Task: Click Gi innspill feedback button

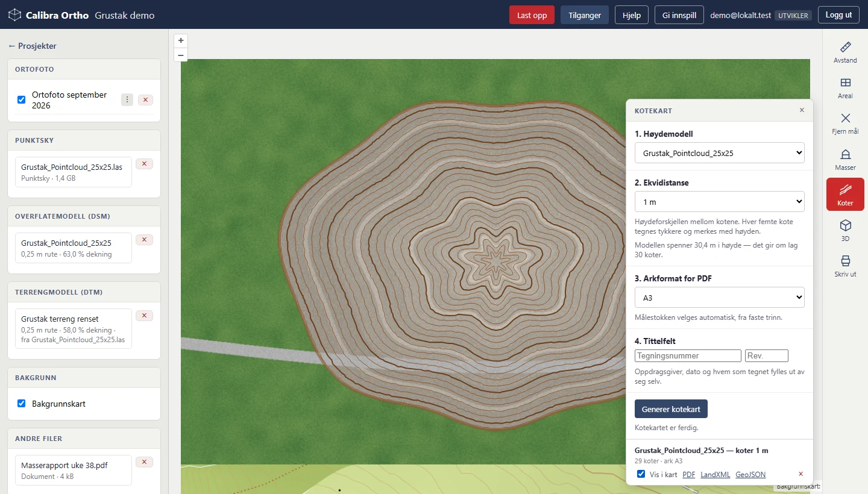Action: pos(679,15)
